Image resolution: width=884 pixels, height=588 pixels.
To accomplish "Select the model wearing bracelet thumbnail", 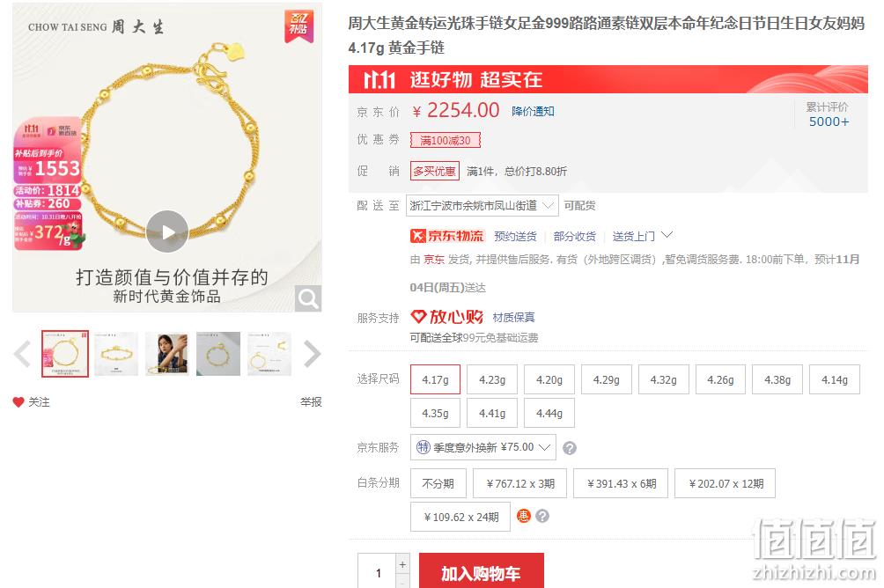I will pyautogui.click(x=167, y=354).
